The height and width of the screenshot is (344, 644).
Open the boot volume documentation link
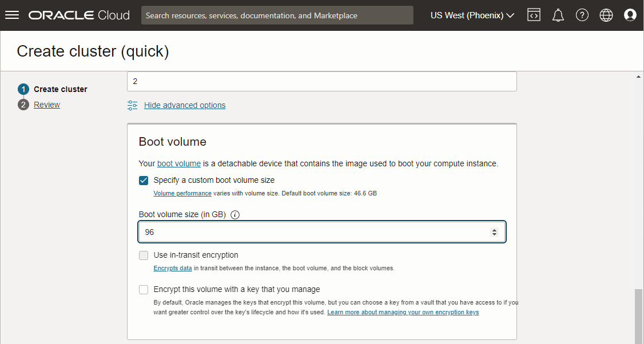pyautogui.click(x=178, y=163)
